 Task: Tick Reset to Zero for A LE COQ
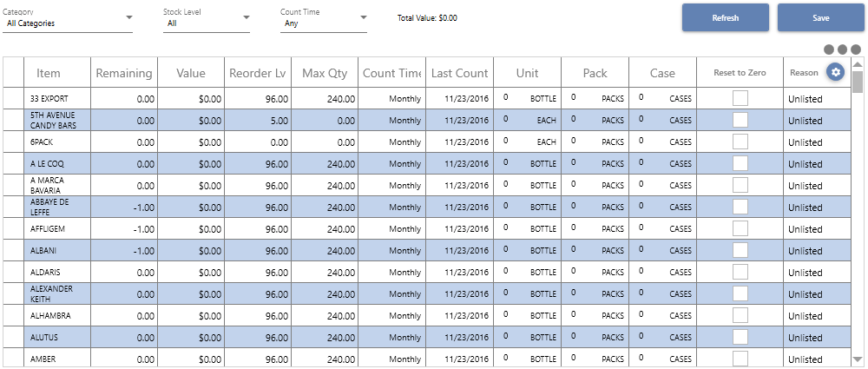[740, 163]
